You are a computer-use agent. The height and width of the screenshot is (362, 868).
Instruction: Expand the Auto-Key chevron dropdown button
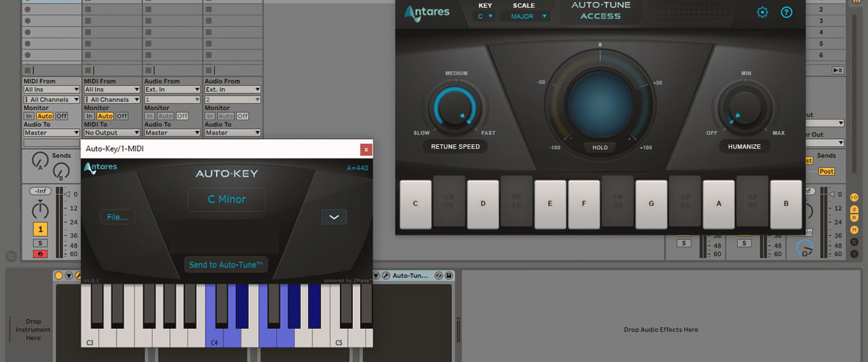(334, 217)
